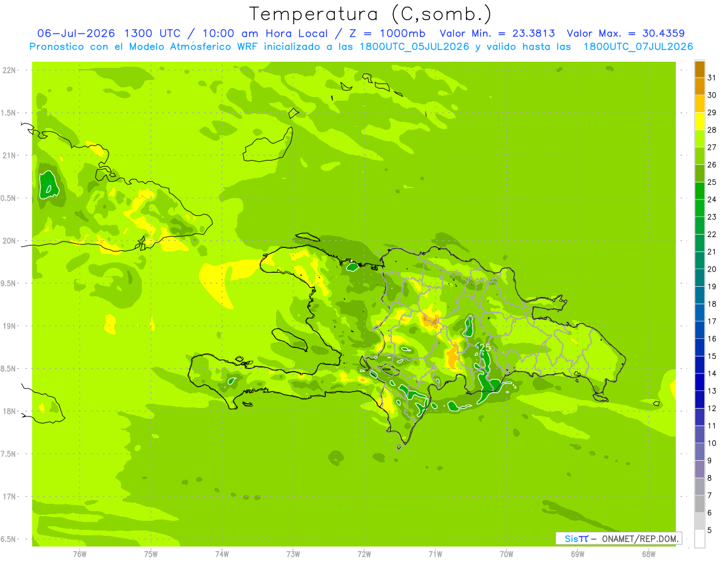This screenshot has height=562, width=728.
Task: Click the "Temperatura (C,somb.)" title
Action: [x=371, y=15]
